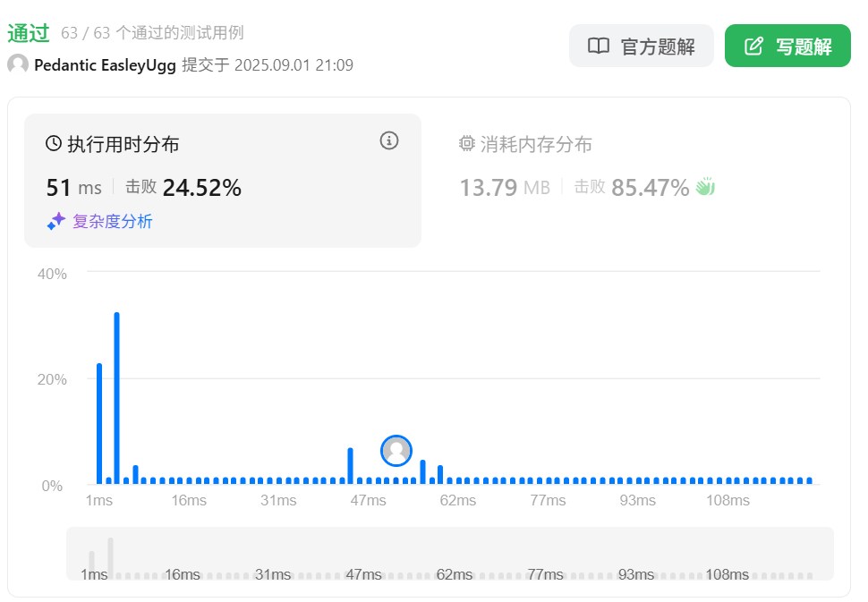Click the 24.52% beats percentage

click(x=202, y=188)
